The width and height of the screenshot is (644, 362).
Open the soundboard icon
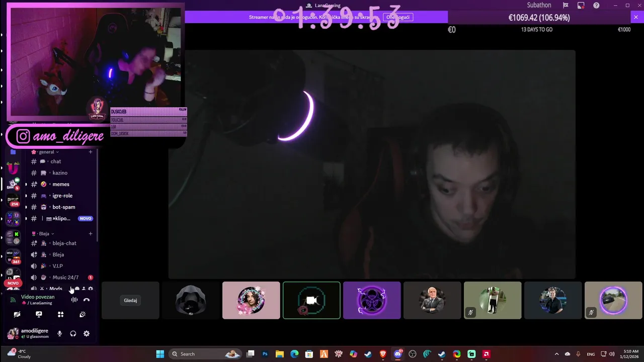point(83,314)
